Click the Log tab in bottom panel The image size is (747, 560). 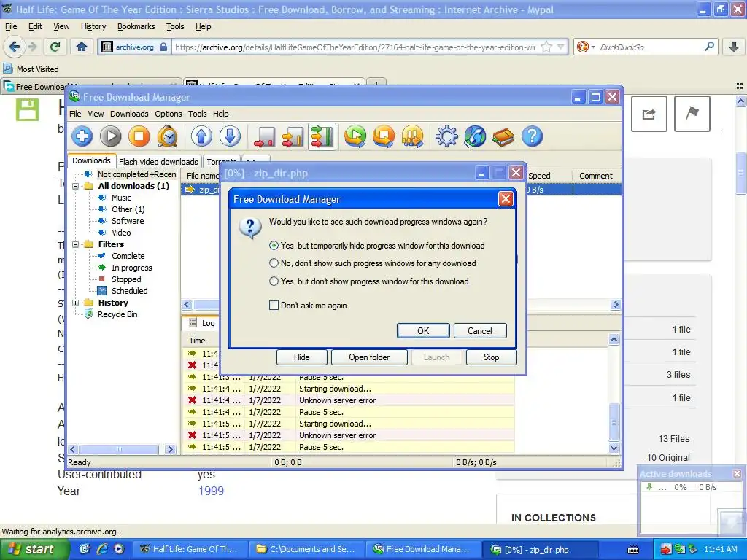(202, 323)
